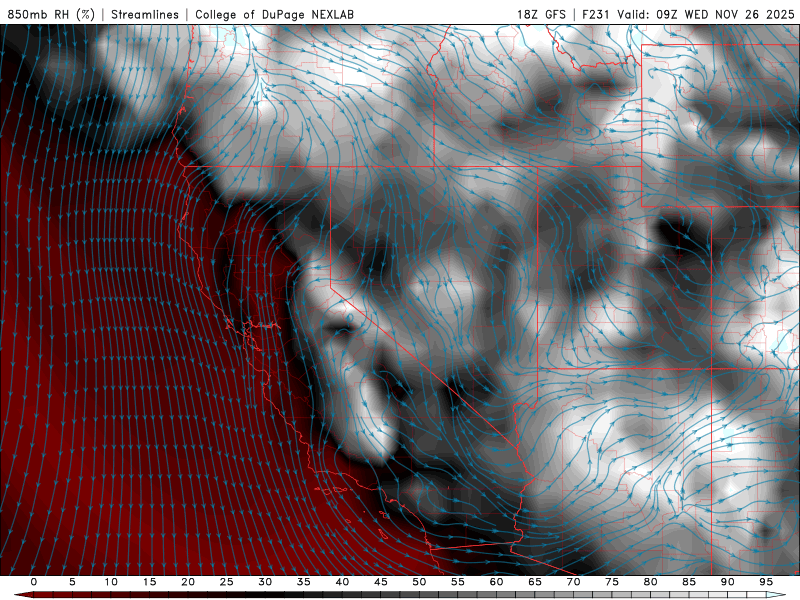The width and height of the screenshot is (800, 600).
Task: Click the 'F231' forecast hour label
Action: coord(596,15)
